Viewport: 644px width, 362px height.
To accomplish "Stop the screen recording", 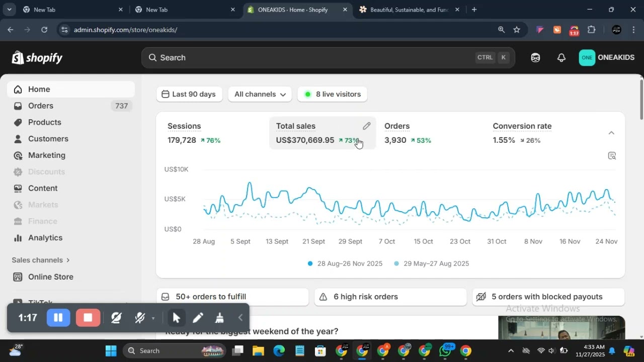I will [x=88, y=317].
